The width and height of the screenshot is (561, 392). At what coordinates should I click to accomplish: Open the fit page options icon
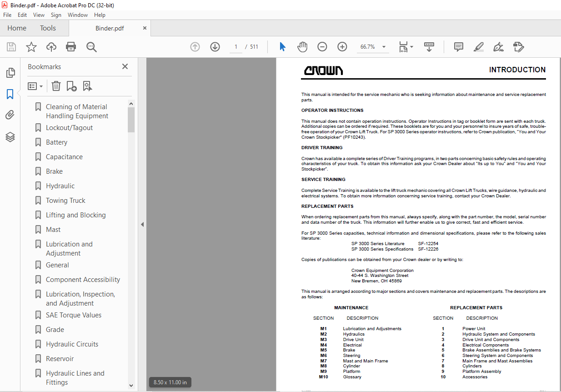(406, 47)
